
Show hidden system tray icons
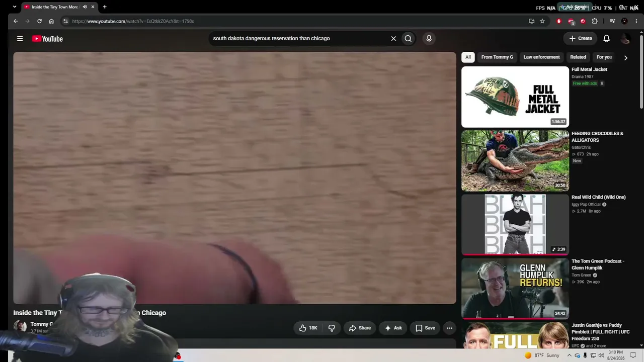(570, 355)
